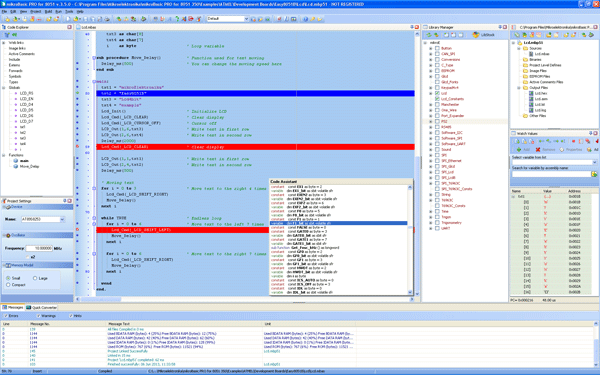Click the refresh icon in Library Manager toolbar
Viewport: 600px width, 375px height.
429,35
